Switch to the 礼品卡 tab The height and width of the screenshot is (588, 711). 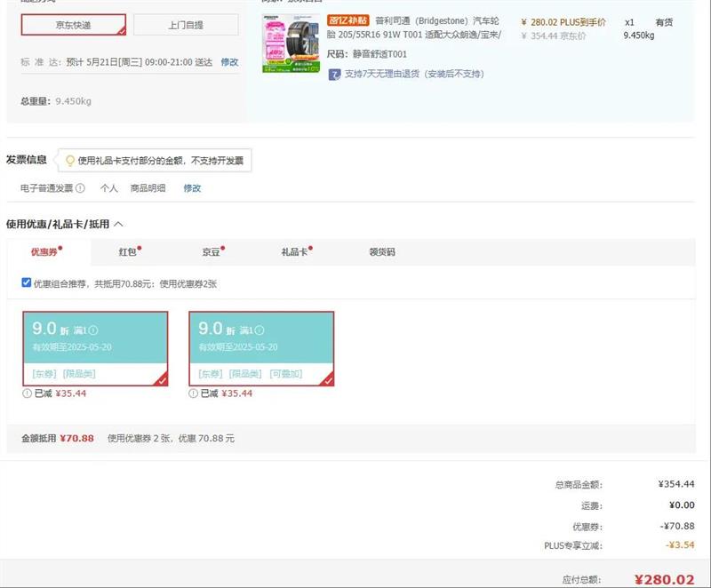click(x=294, y=252)
